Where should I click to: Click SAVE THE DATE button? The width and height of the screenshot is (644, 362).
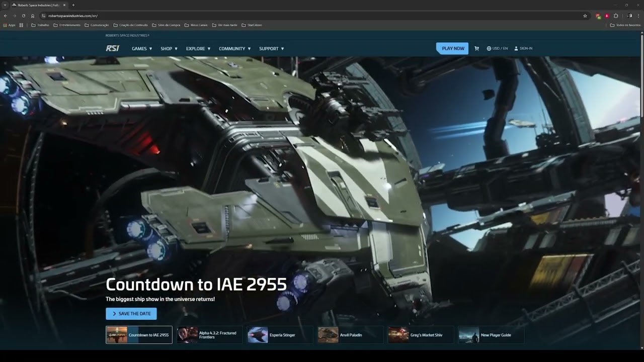(x=131, y=314)
